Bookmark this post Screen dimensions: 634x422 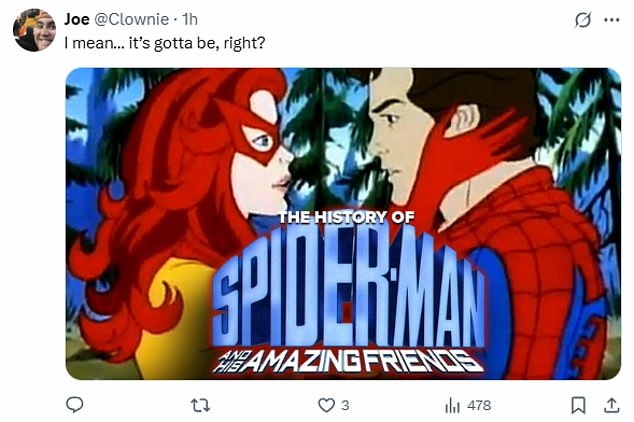577,405
